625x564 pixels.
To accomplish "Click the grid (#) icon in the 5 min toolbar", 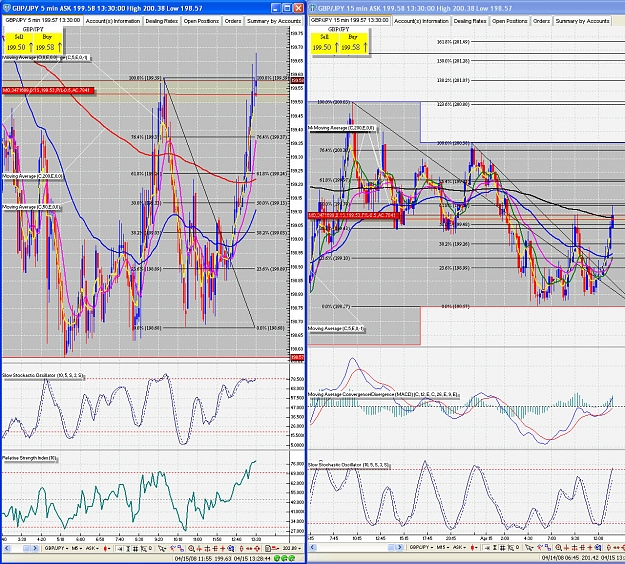I will coord(136,548).
